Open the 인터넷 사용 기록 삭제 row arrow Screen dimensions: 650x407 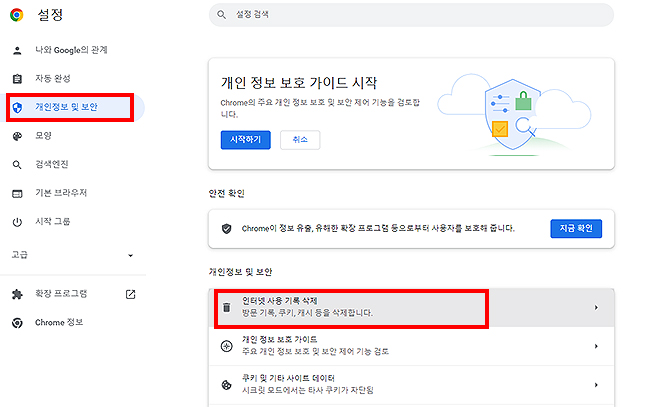596,308
